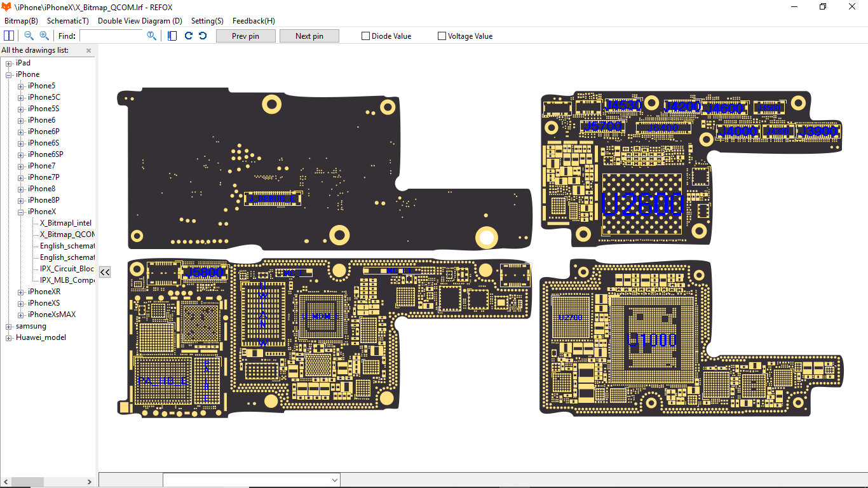
Task: Open the Schematic(T) menu
Action: point(68,21)
